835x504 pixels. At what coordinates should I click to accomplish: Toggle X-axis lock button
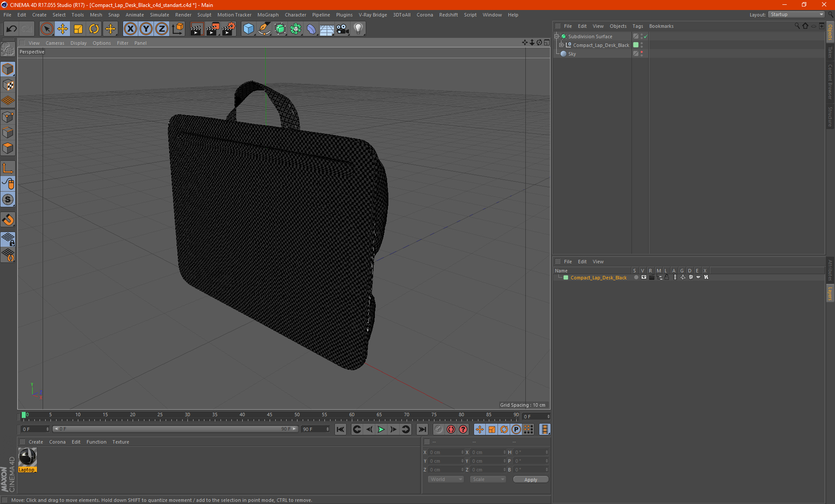coord(130,29)
